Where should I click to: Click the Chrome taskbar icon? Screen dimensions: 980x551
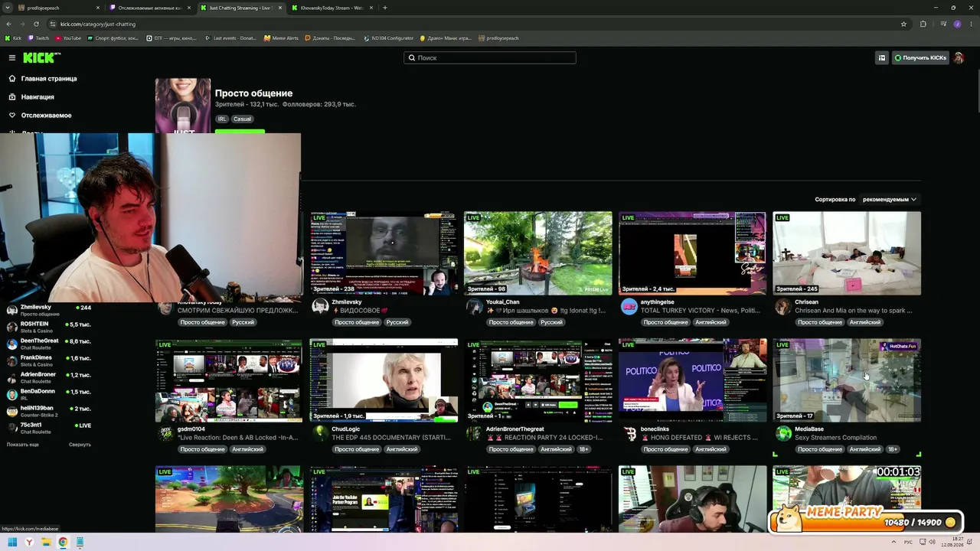coord(63,543)
